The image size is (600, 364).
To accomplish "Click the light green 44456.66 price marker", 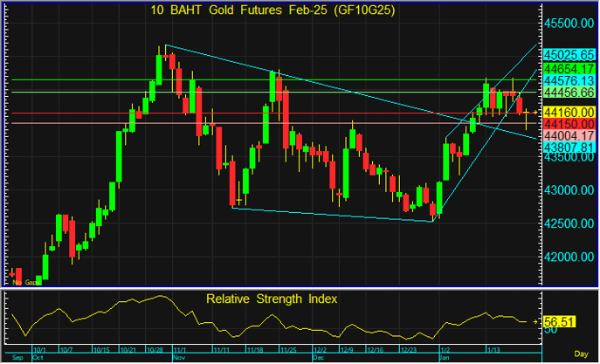I will tap(569, 92).
